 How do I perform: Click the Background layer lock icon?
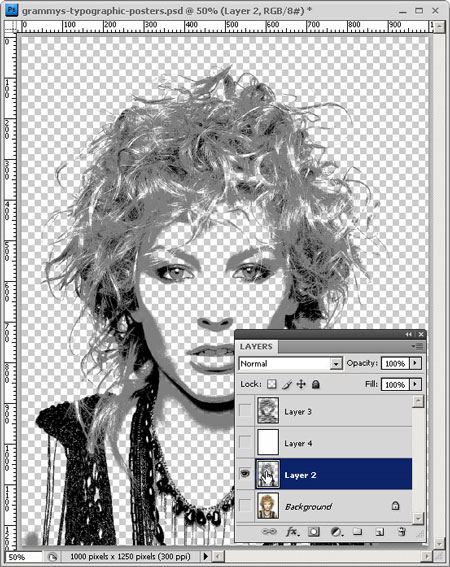(395, 506)
